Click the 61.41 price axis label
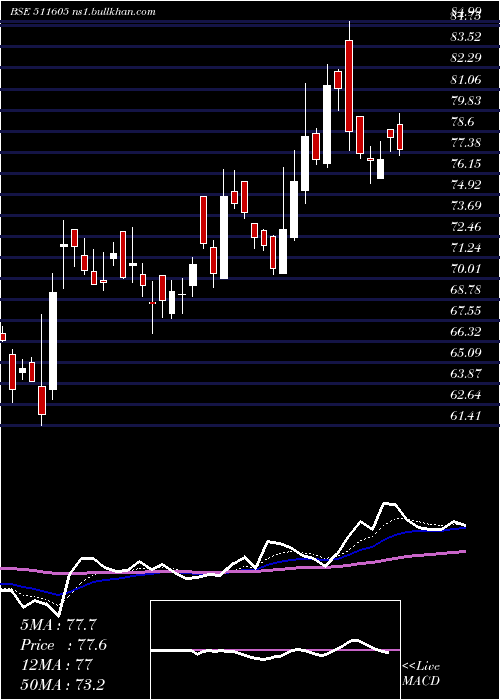The image size is (500, 700). [x=466, y=416]
